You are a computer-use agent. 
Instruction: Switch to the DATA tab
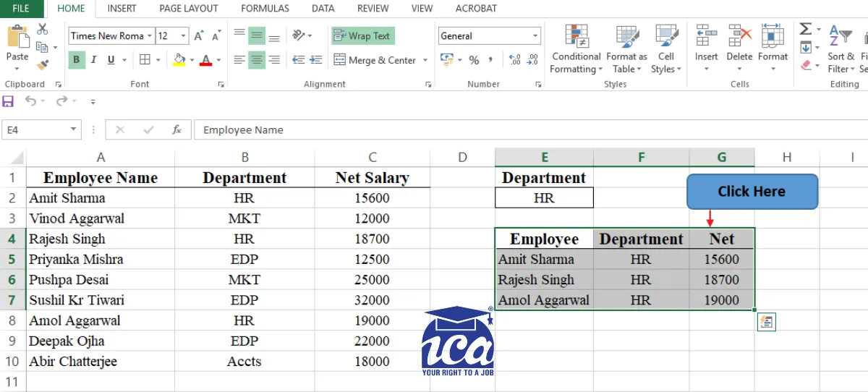tap(323, 9)
